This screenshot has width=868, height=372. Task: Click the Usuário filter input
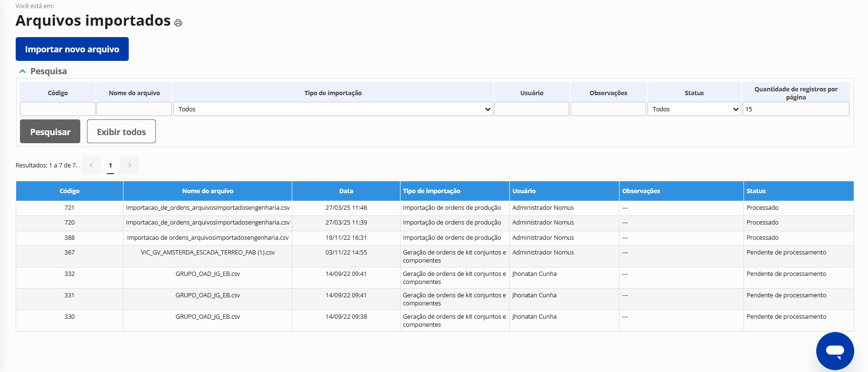click(x=531, y=109)
